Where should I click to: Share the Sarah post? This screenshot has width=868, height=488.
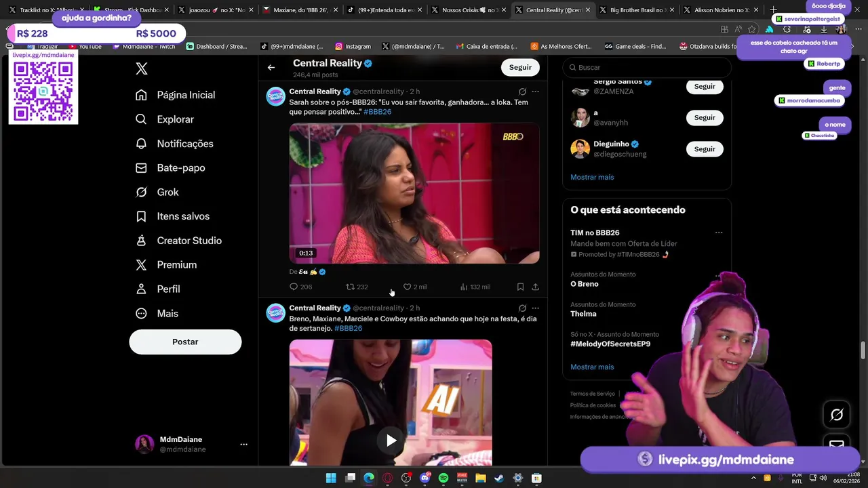pyautogui.click(x=535, y=287)
